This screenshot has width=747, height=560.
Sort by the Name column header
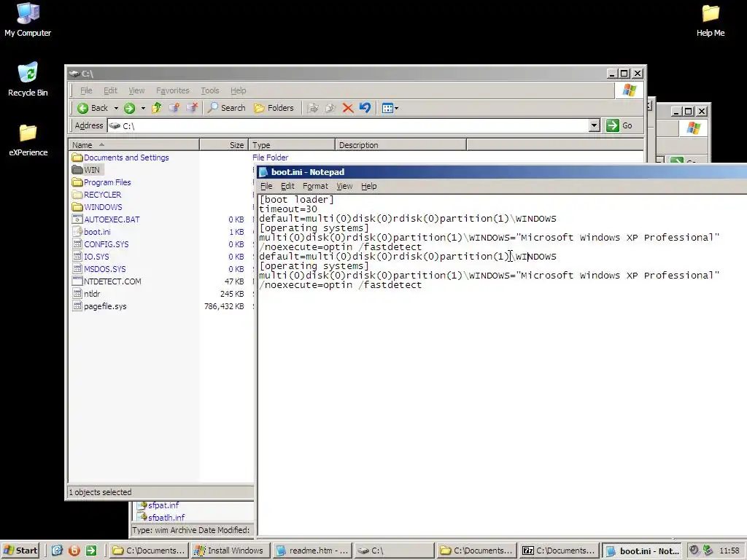(x=134, y=145)
